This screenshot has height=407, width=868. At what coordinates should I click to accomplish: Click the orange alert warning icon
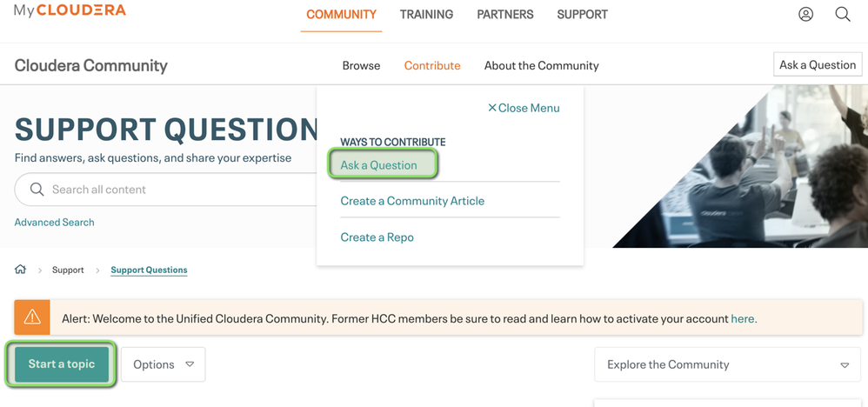click(32, 318)
